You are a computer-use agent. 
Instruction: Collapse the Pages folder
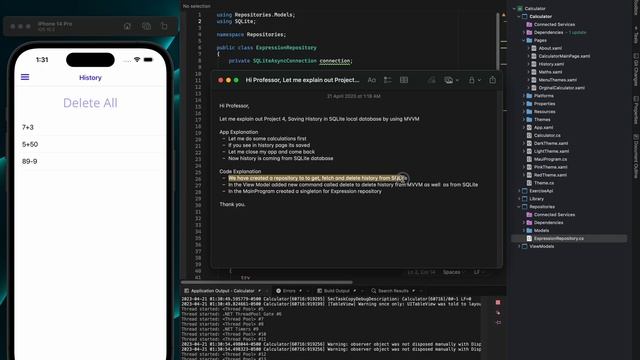point(524,40)
